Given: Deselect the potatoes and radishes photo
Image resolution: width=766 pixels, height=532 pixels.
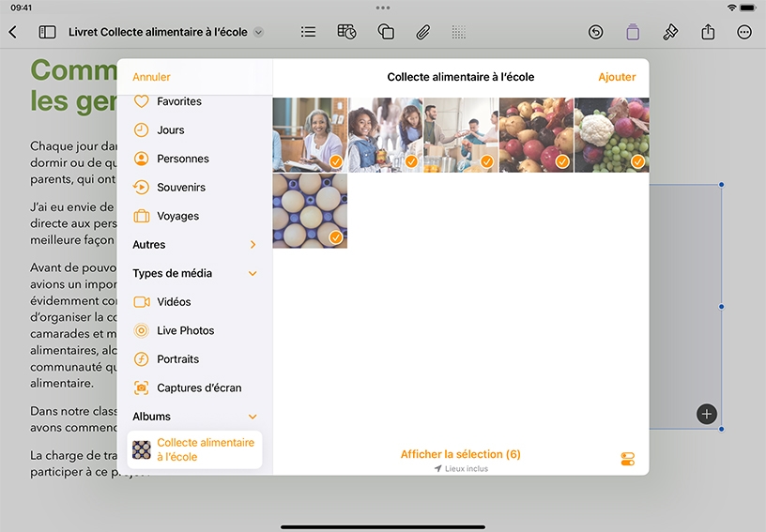Looking at the screenshot, I should tap(536, 135).
